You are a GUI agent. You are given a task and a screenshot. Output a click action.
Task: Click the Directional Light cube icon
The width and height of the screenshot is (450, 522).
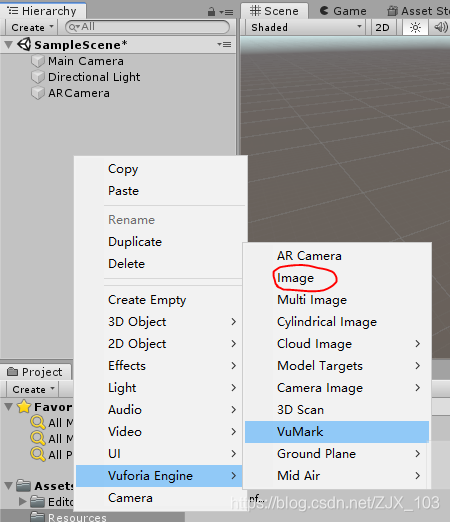coord(38,77)
